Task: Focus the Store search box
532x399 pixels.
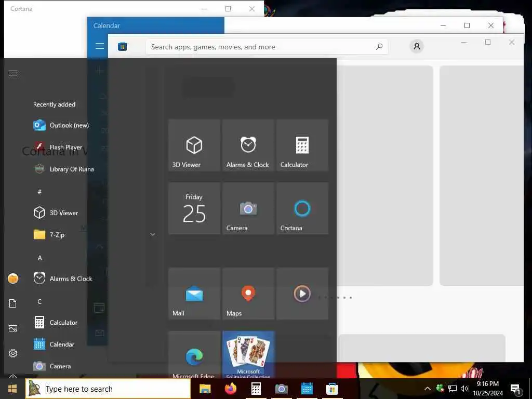Action: (x=267, y=47)
